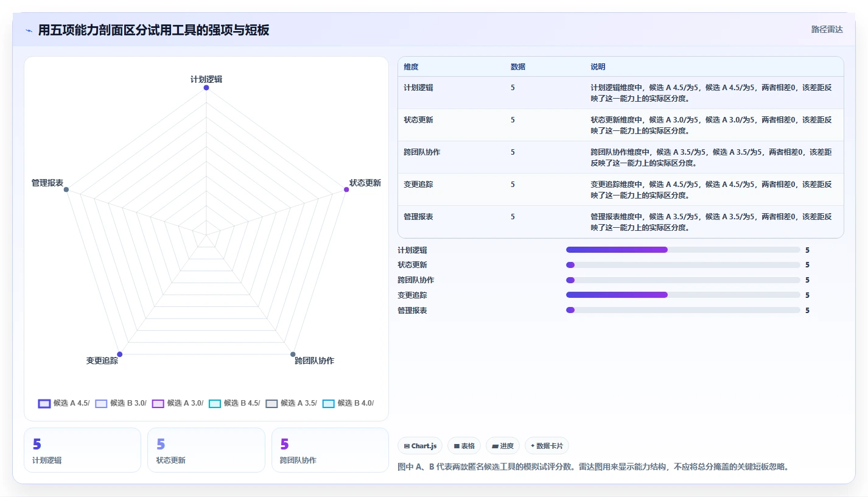Viewport: 868px width, 497px height.
Task: Click the 计划逻辑 label beside its progress bar
Action: [x=412, y=250]
